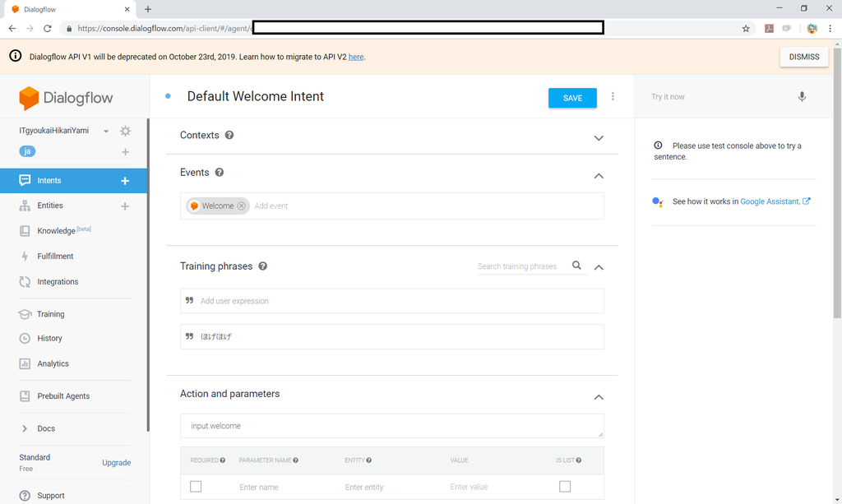Collapse the Action and parameters section
842x504 pixels.
pos(599,397)
